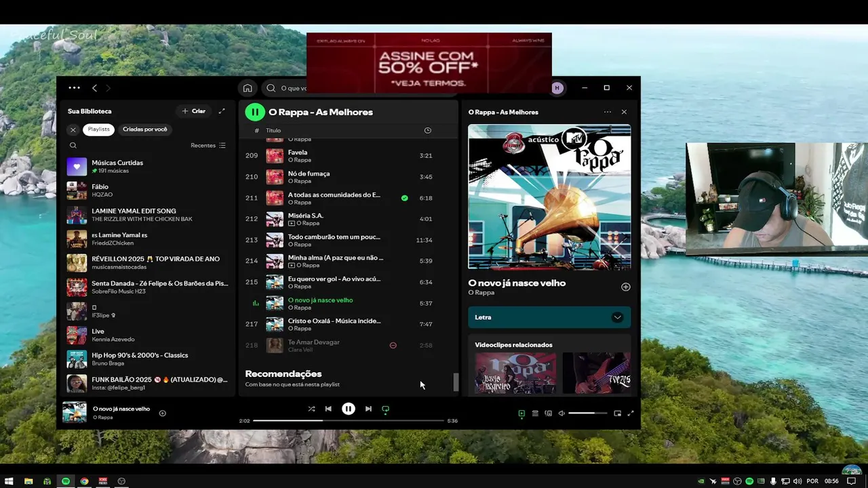
Task: Open Músicas Curtidas playlist
Action: pyautogui.click(x=148, y=167)
